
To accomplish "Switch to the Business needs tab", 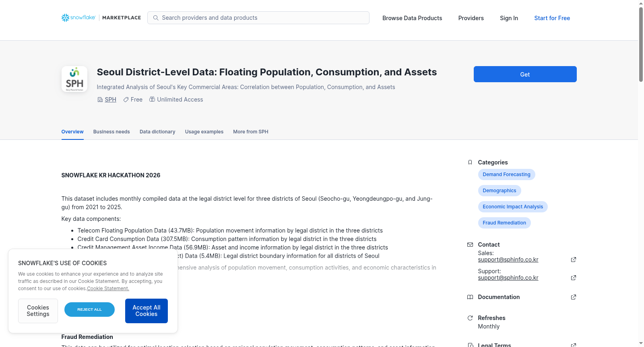I will tap(111, 132).
